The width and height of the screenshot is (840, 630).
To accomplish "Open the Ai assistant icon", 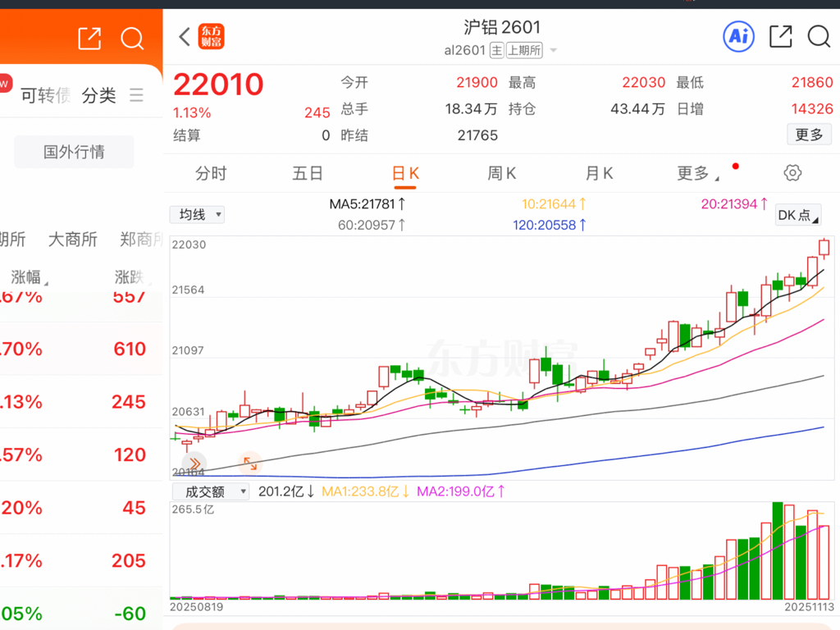I will click(739, 36).
